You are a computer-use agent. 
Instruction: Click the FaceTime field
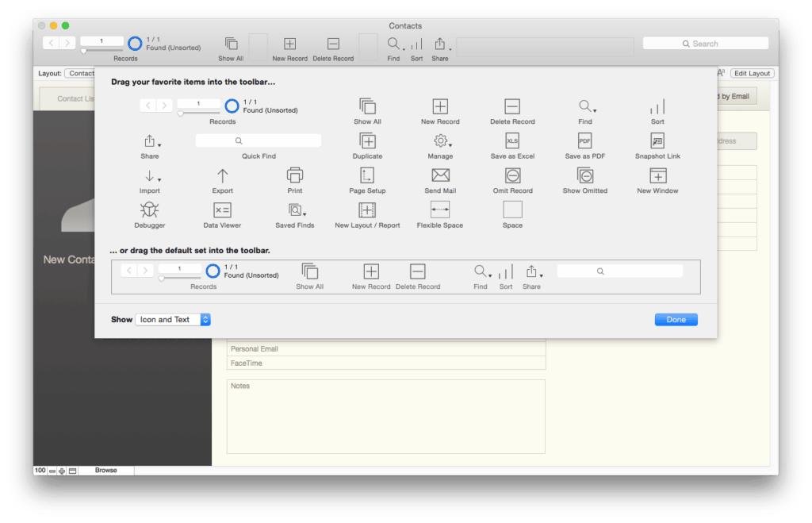[x=386, y=363]
